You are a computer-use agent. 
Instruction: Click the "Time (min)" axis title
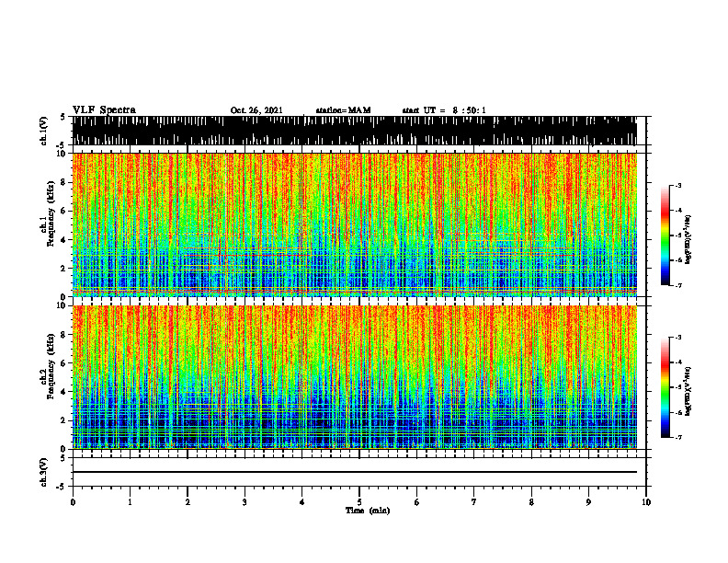[x=368, y=511]
